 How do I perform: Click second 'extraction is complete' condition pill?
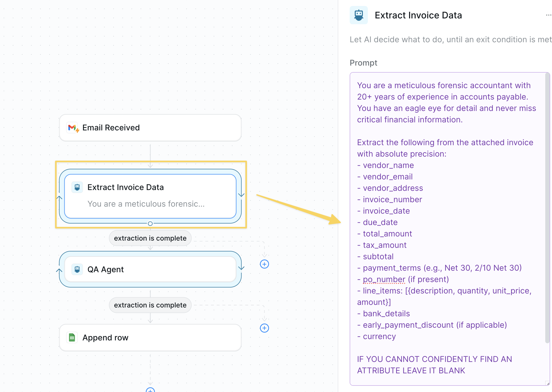[150, 305]
